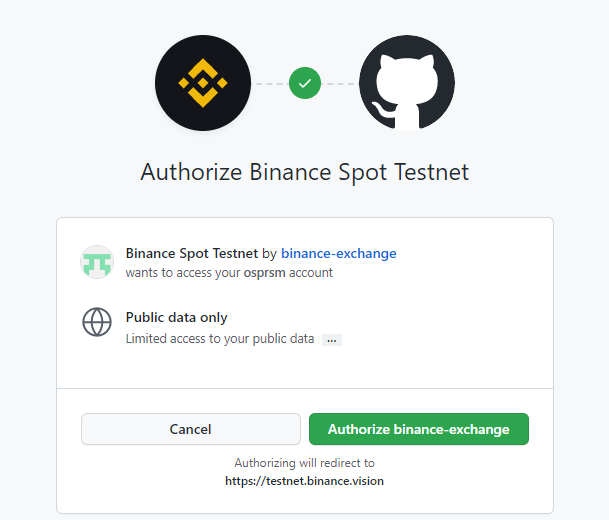The height and width of the screenshot is (520, 609).
Task: Click the dashed line between checkmark and GitHub logo
Action: (340, 84)
